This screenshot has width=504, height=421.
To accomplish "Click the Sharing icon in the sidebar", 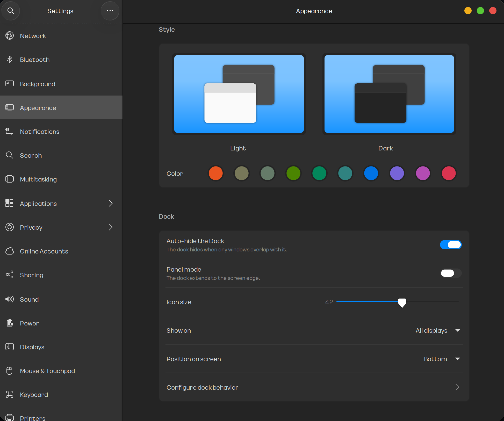I will (10, 275).
